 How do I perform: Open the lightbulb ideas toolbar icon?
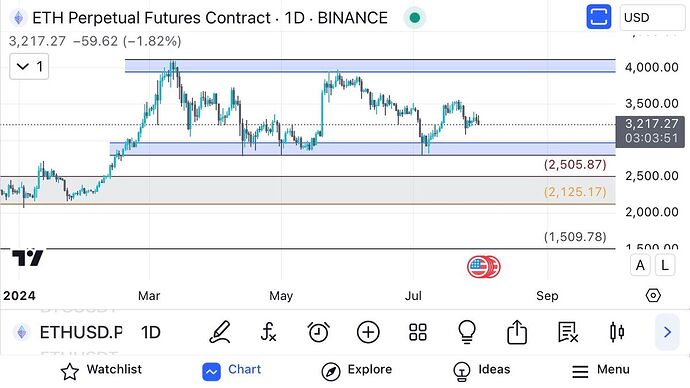point(467,332)
